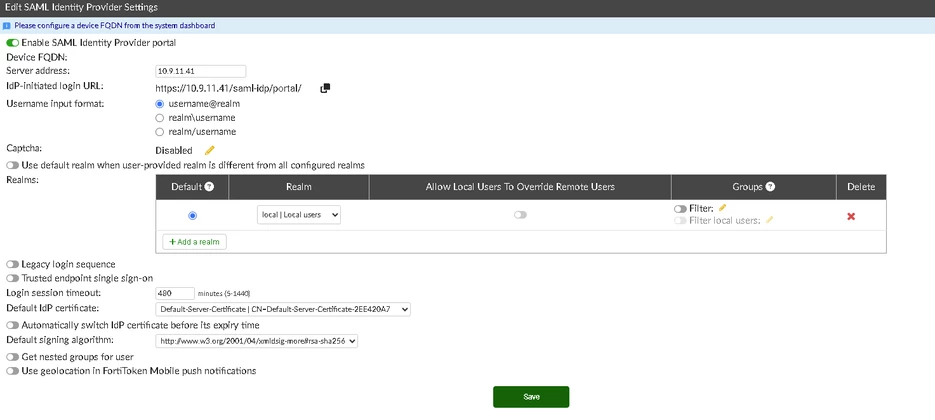
Task: Click the Server address input field
Action: 200,71
